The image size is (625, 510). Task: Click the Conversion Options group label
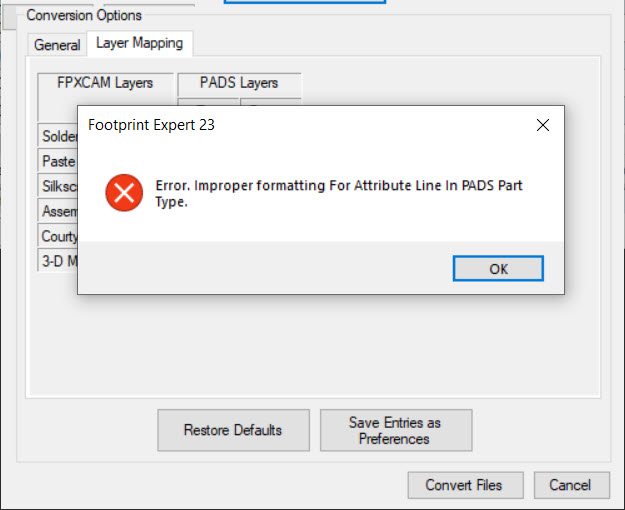coord(84,15)
